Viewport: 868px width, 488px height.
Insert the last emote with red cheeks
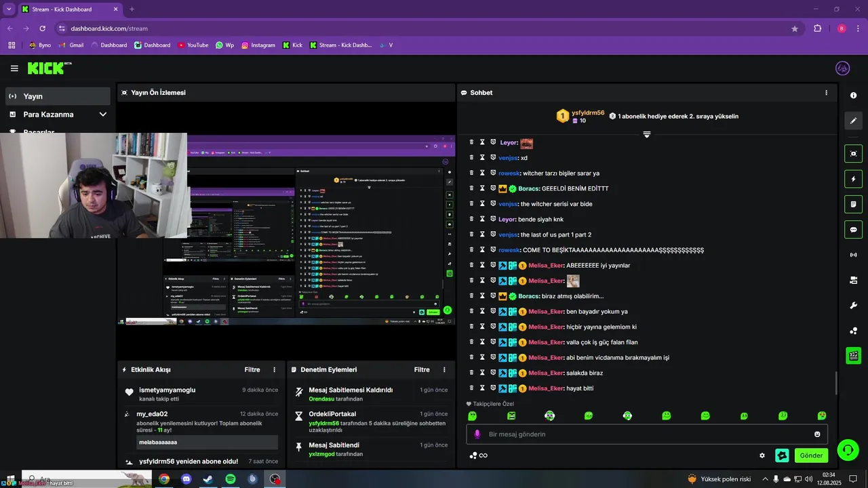[x=822, y=415]
